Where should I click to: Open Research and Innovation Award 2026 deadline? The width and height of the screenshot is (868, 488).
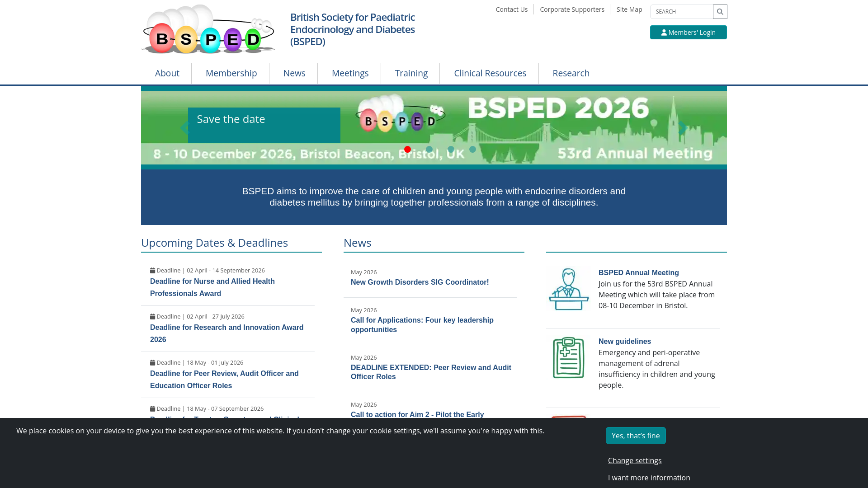[x=226, y=333]
